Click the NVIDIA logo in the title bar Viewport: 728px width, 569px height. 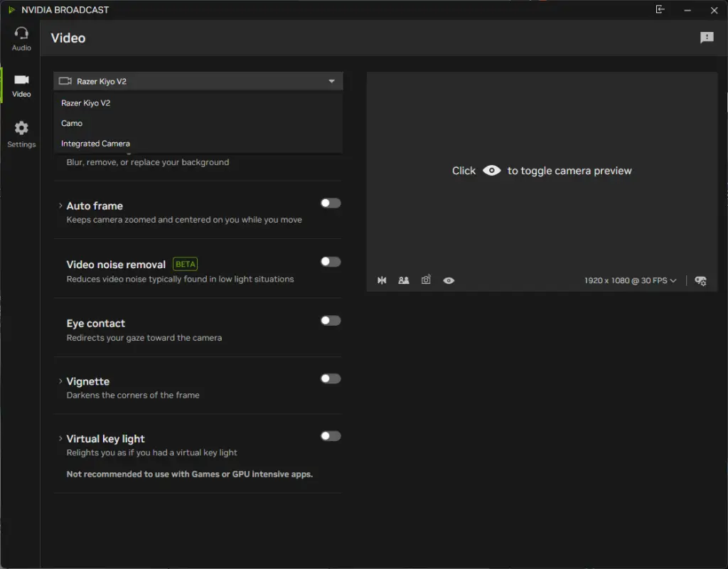11,10
